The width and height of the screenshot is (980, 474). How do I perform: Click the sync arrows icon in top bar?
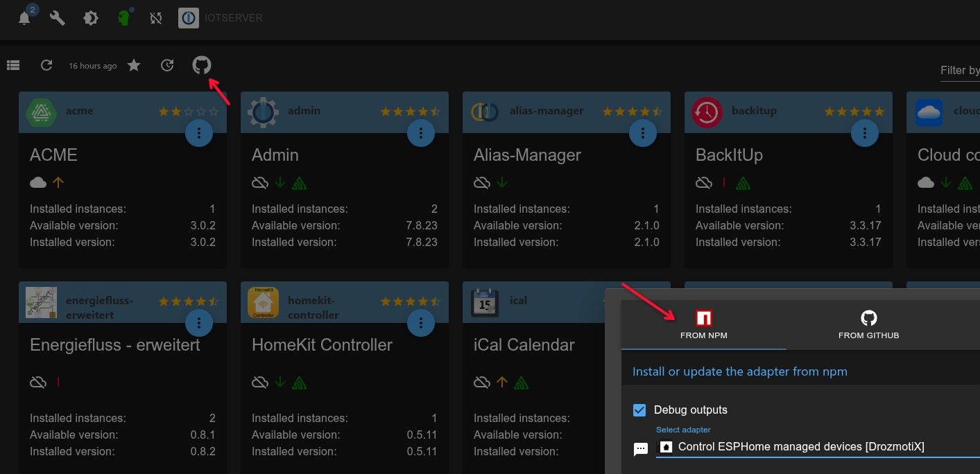click(156, 18)
